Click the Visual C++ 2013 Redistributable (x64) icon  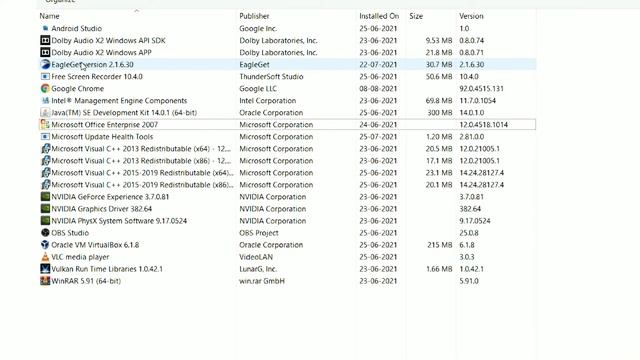45,149
